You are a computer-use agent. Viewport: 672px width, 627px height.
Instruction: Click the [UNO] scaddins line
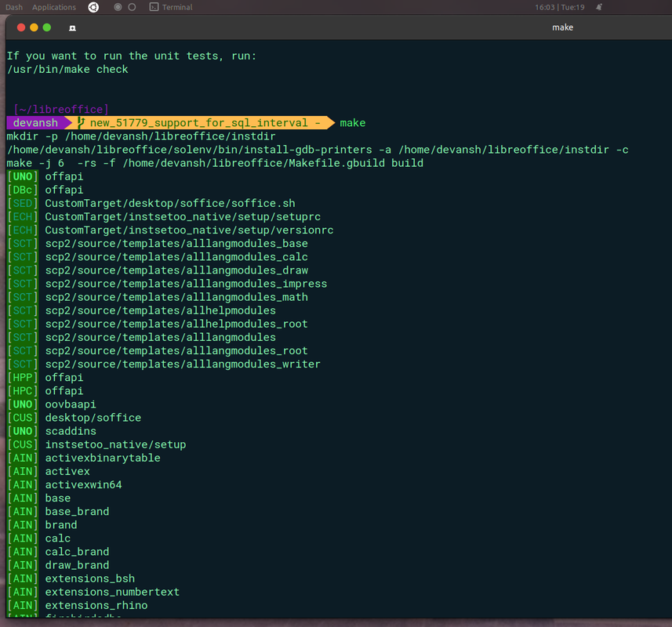click(x=52, y=431)
